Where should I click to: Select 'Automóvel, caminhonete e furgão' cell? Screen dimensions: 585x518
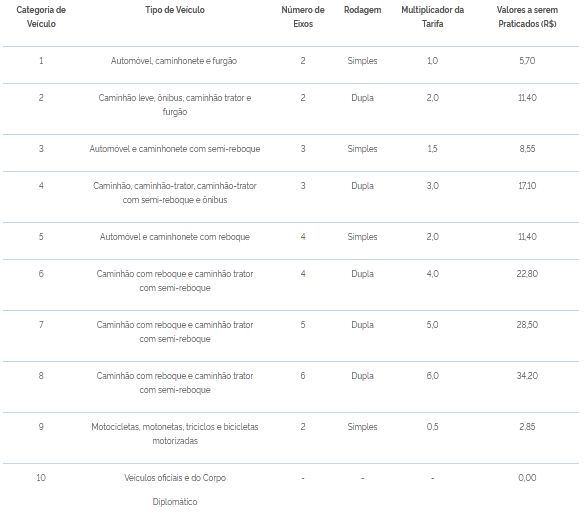coord(174,61)
